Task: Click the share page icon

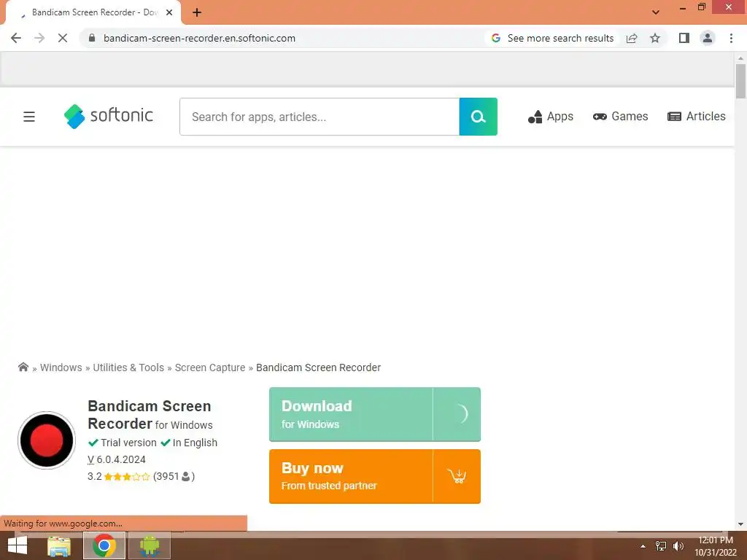Action: (x=632, y=38)
